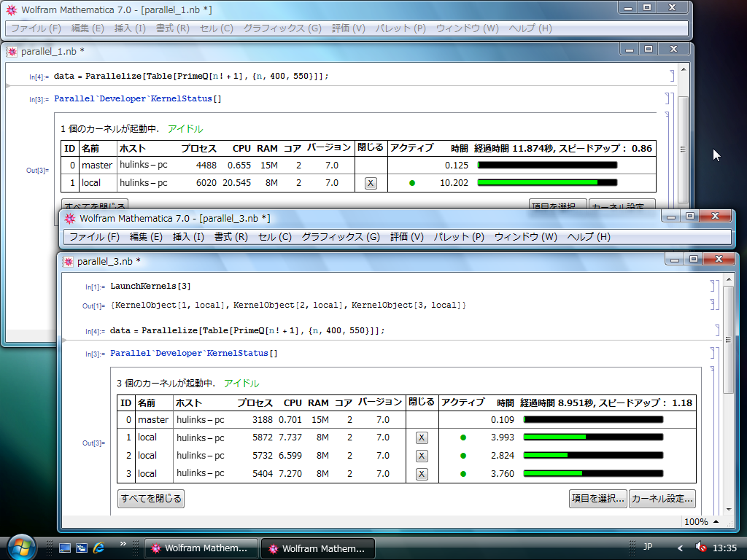Open the 書式 (R) menu in the parallel_3.nb window

[x=231, y=237]
